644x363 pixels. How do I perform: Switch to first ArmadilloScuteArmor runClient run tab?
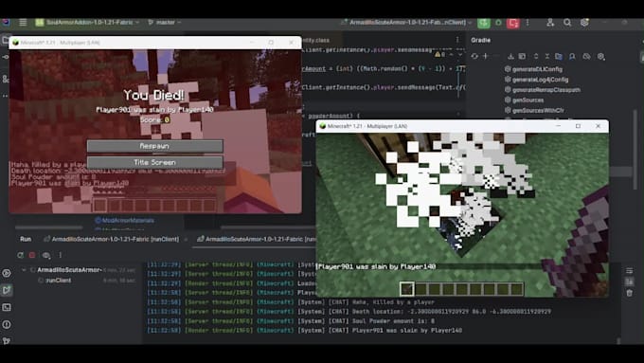pos(112,239)
